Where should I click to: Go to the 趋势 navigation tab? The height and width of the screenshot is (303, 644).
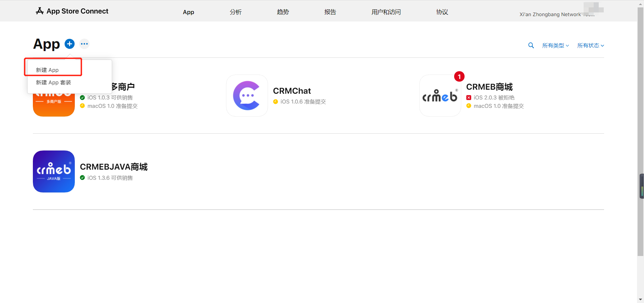[283, 12]
